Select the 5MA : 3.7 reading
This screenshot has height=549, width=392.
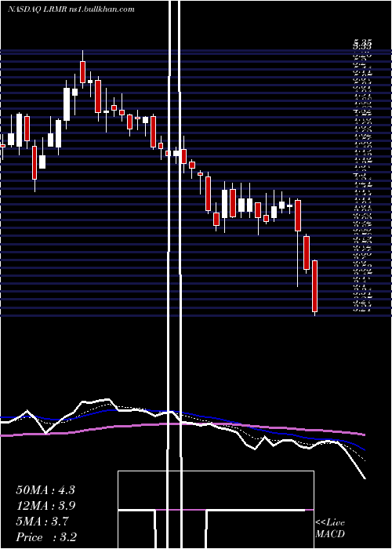tap(42, 522)
